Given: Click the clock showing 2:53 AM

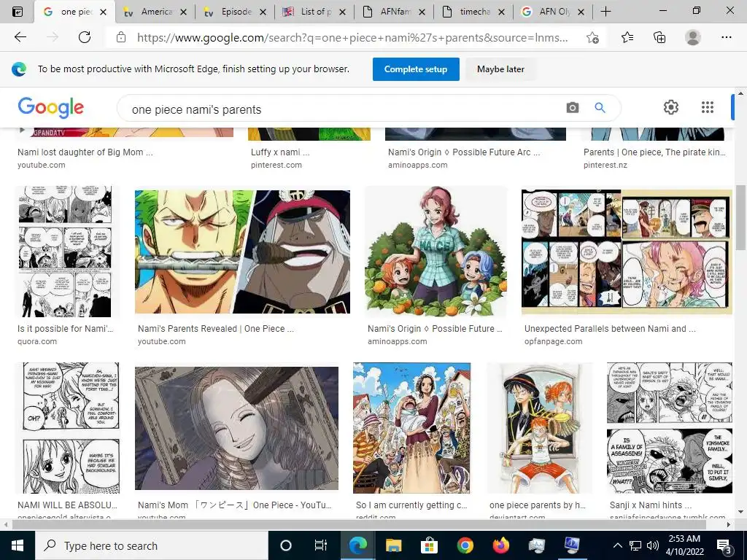Looking at the screenshot, I should click(684, 539).
